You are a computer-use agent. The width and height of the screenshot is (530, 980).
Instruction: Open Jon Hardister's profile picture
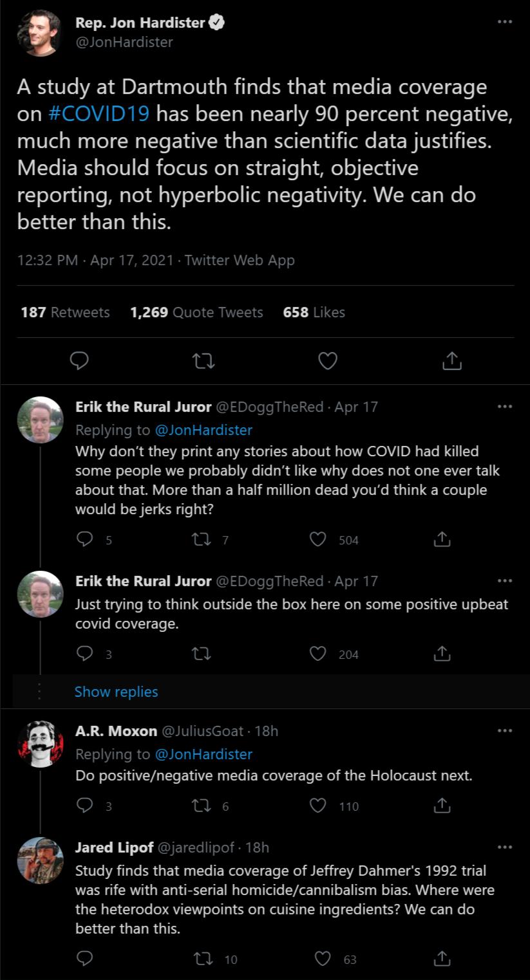pos(39,33)
